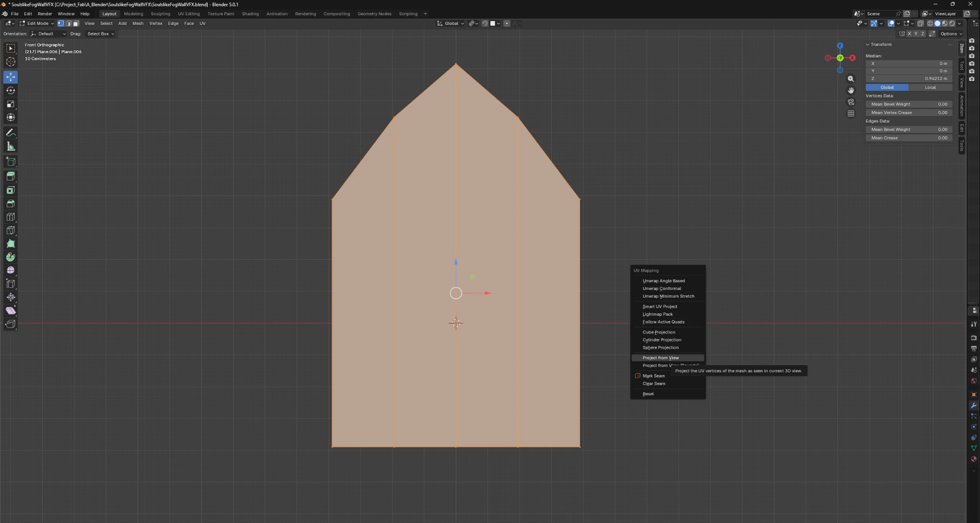
Task: Switch to wireframe viewport shading
Action: (930, 23)
